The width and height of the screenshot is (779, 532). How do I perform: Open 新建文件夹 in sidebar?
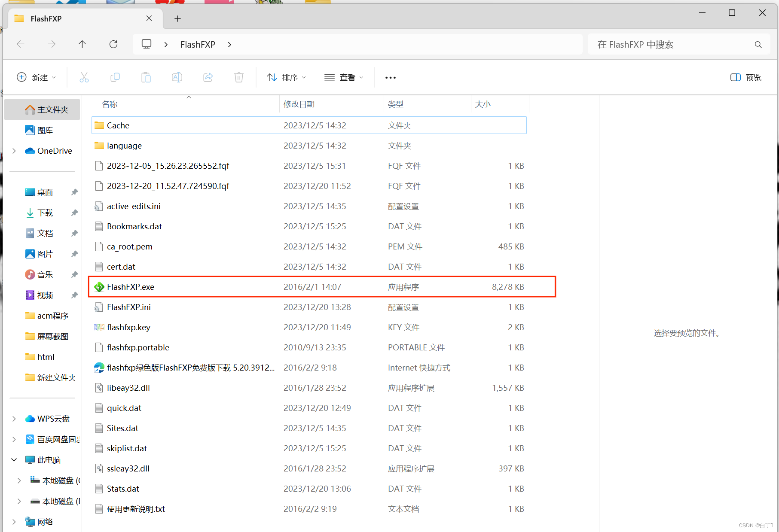coord(50,377)
